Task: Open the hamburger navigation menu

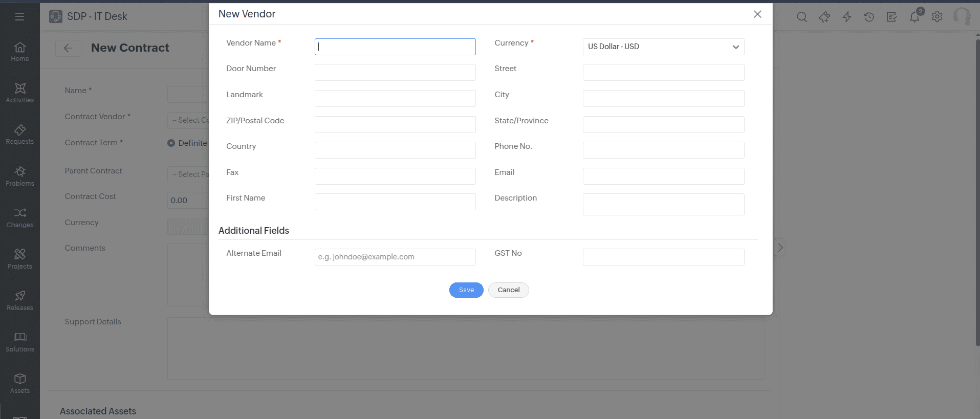Action: [x=19, y=16]
